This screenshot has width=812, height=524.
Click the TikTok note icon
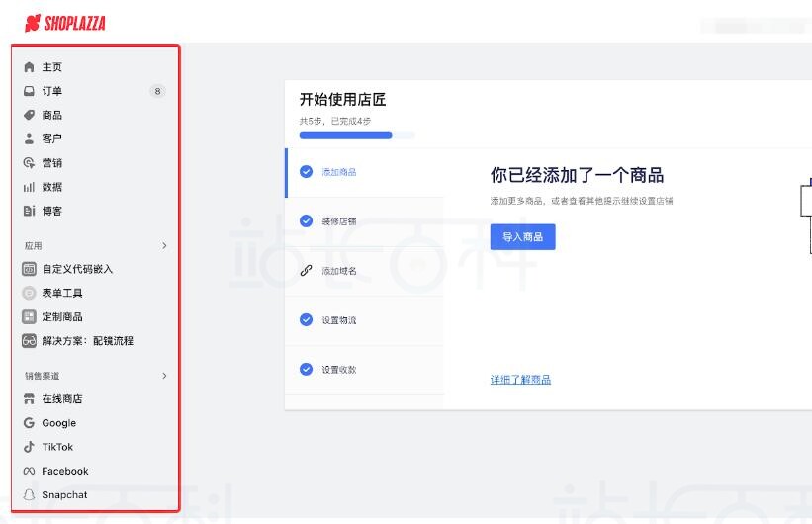29,447
